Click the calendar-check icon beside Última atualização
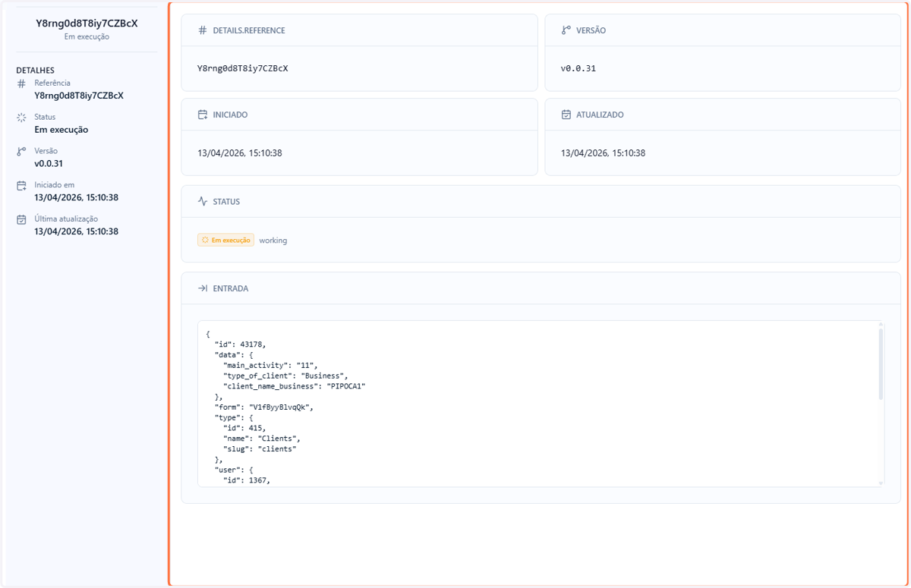911x588 pixels. coord(21,220)
